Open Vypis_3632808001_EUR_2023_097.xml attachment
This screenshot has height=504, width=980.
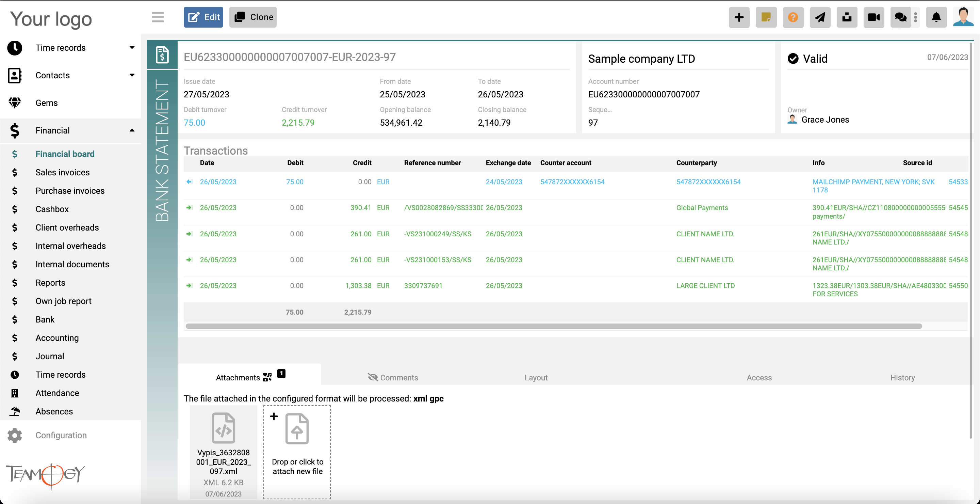tap(223, 452)
